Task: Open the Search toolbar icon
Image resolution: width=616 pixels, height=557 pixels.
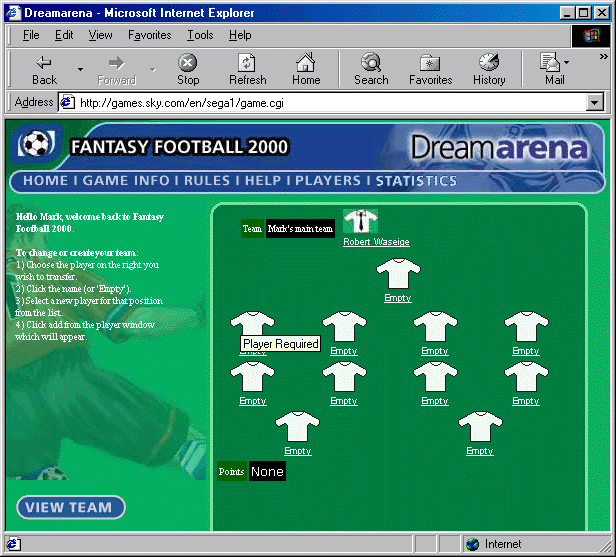Action: [370, 63]
